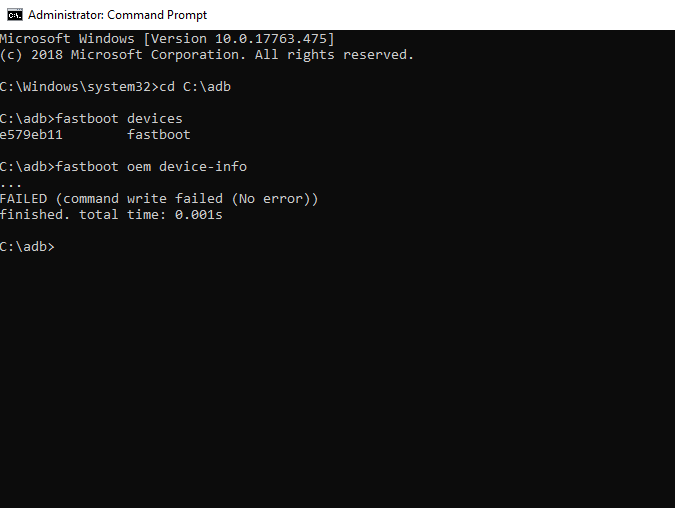Open the Command Prompt system menu icon
This screenshot has height=508, width=675.
[14, 15]
